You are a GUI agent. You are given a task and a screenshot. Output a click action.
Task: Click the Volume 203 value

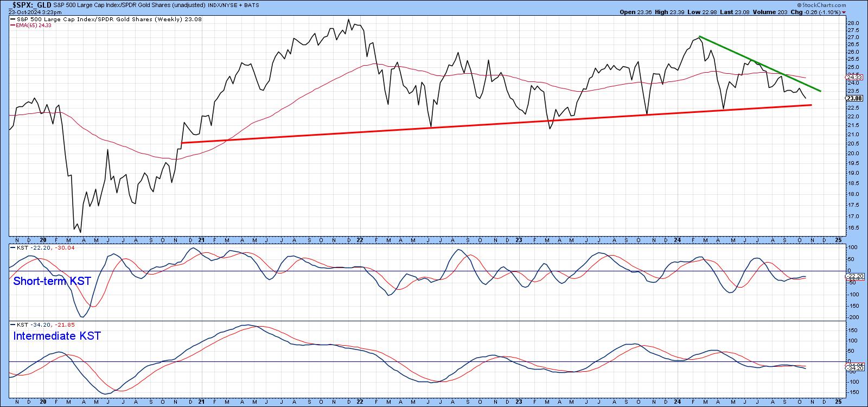pos(771,12)
